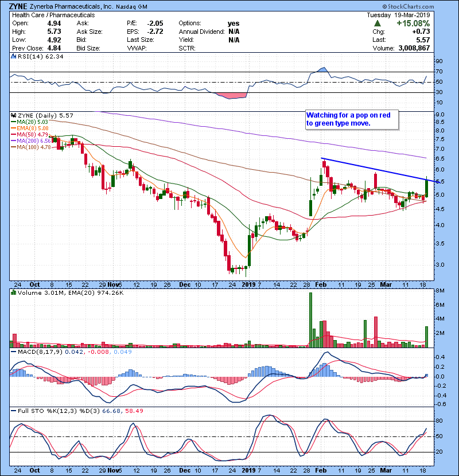This screenshot has height=476, width=459.
Task: Select the High price value 5.73
Action: (54, 32)
